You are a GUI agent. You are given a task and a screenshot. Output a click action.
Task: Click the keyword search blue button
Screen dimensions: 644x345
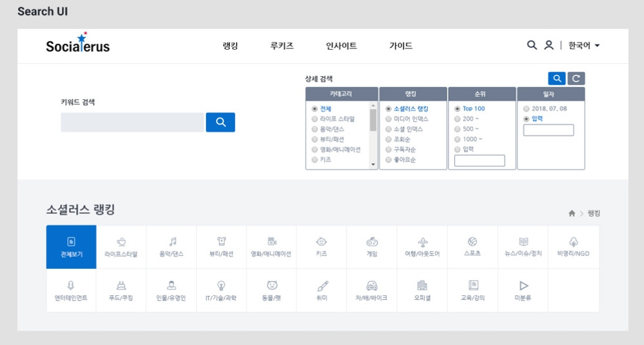[221, 123]
